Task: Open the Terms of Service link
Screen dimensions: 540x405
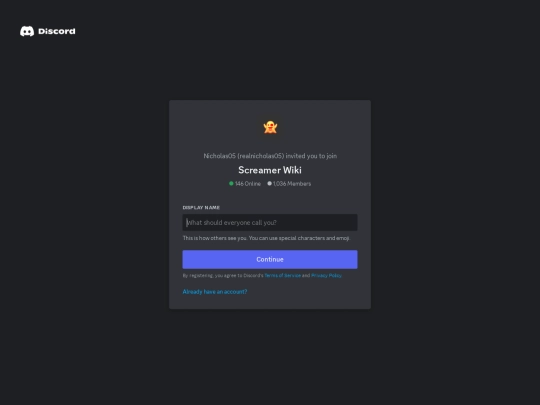Action: tap(283, 276)
